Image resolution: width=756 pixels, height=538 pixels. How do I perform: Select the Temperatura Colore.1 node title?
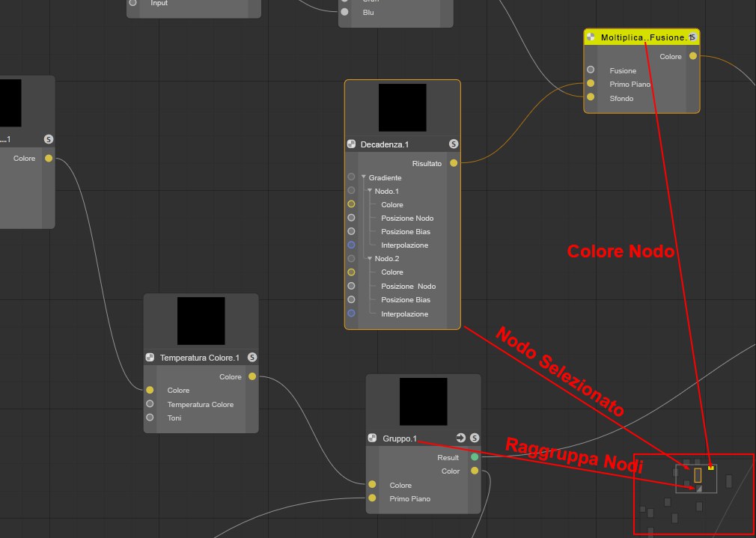coord(200,358)
